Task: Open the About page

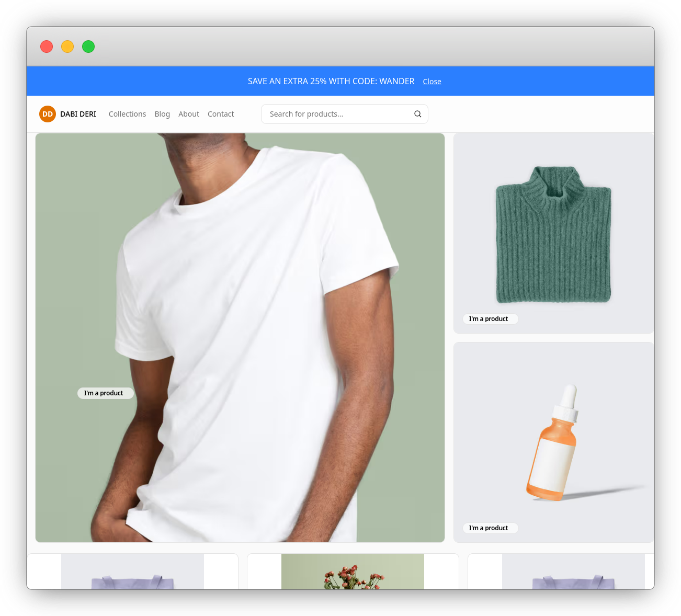Action: tap(189, 113)
